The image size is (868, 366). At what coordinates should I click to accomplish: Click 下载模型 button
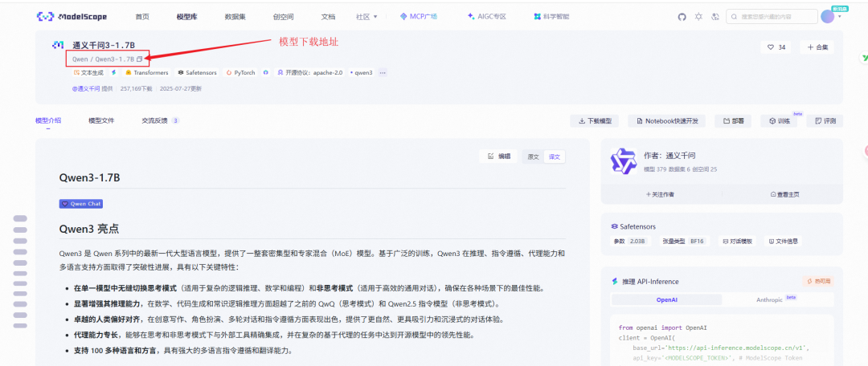(x=595, y=121)
